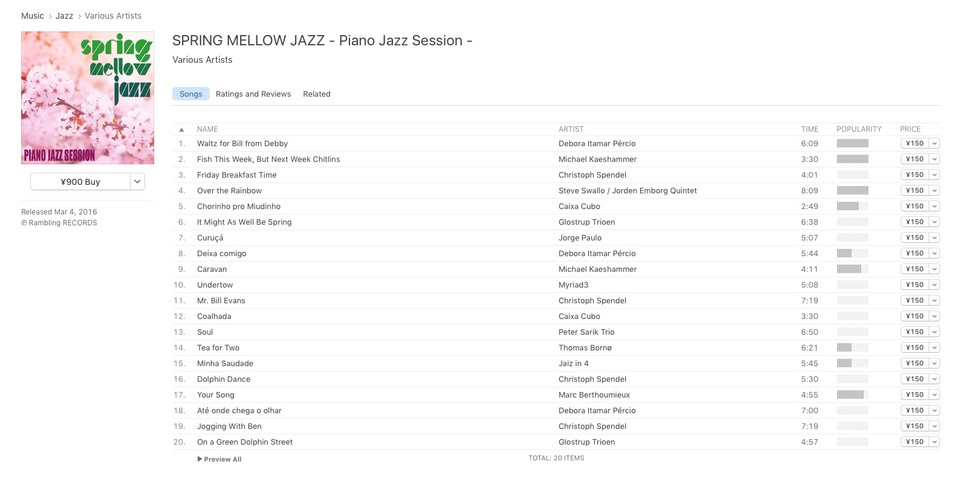980x496 pixels.
Task: Click the Spring Mellow Jazz album cover
Action: pos(88,98)
